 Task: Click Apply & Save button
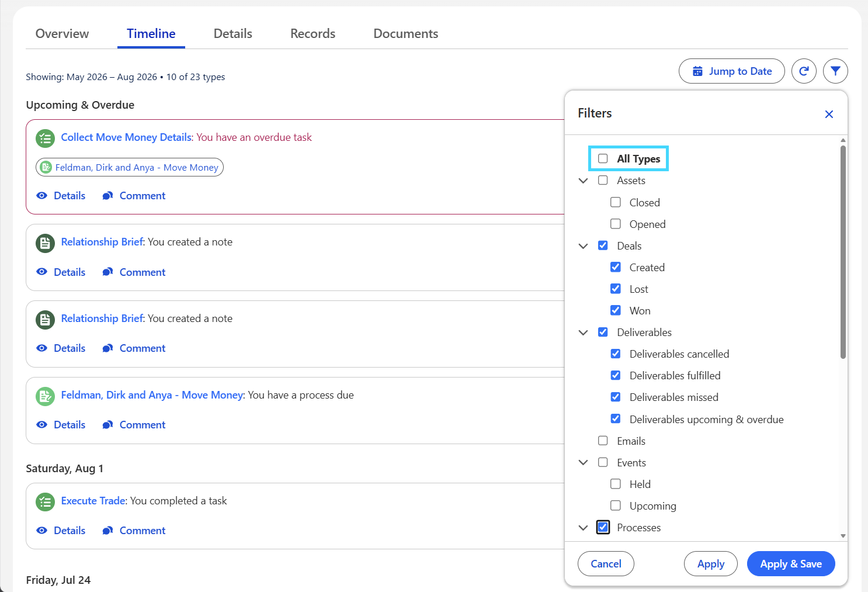tap(791, 564)
